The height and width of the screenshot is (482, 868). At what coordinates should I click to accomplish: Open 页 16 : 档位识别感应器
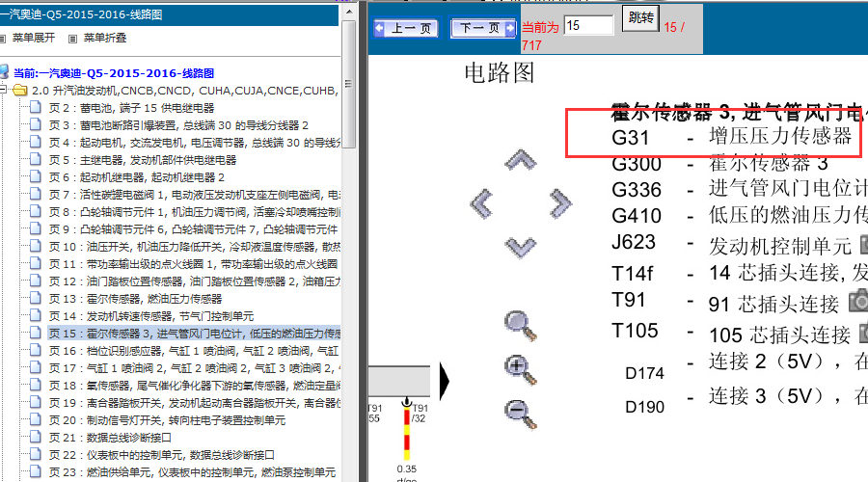(193, 351)
